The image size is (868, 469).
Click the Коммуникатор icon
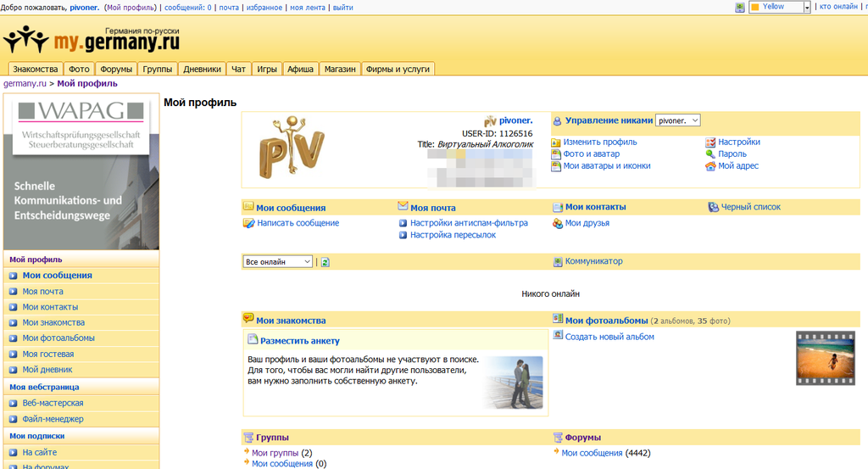point(558,262)
